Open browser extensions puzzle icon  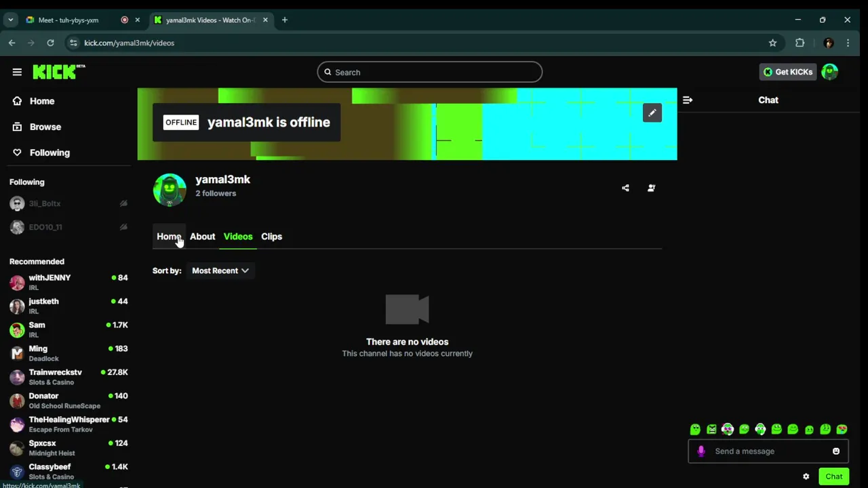coord(800,43)
